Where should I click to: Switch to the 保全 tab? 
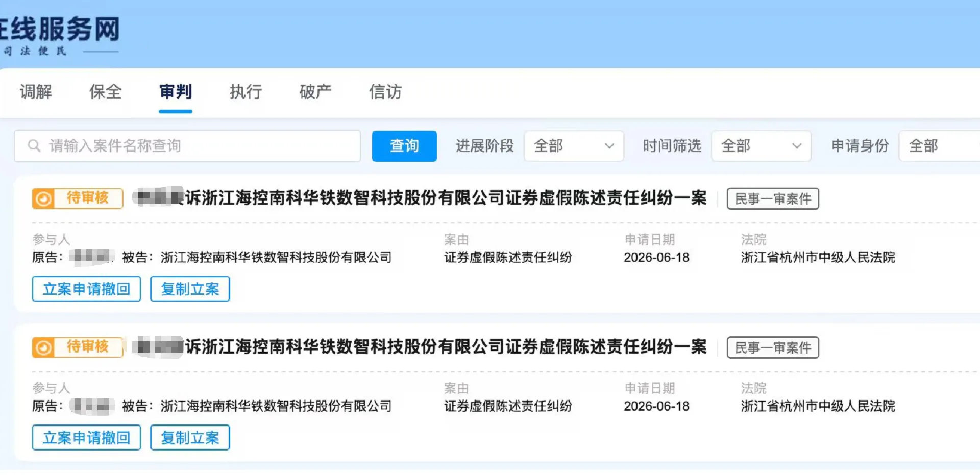(106, 92)
